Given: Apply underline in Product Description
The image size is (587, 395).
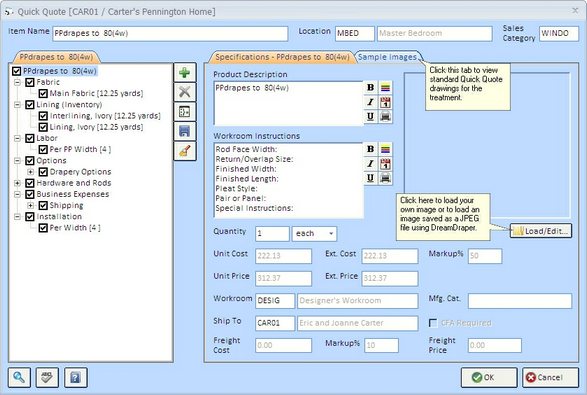Looking at the screenshot, I should pos(370,116).
